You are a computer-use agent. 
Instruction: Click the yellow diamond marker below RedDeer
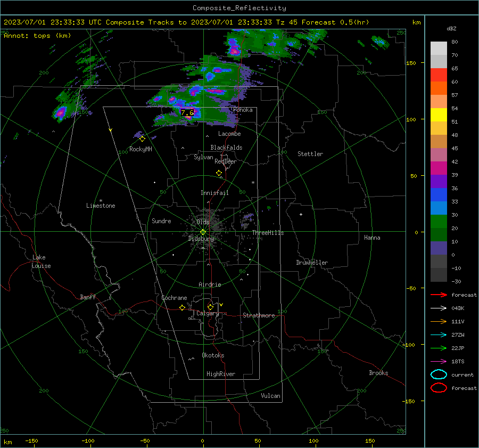219,173
